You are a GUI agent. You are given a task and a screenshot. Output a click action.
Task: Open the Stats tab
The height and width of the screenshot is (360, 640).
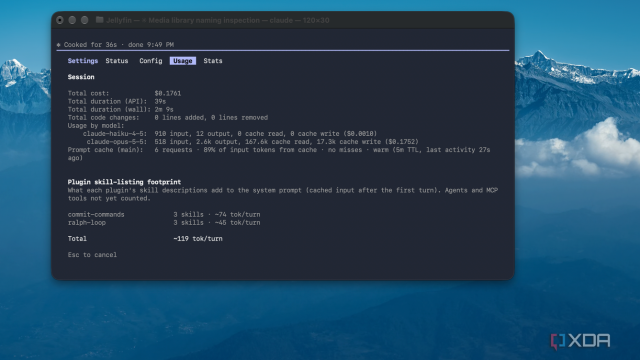(213, 61)
